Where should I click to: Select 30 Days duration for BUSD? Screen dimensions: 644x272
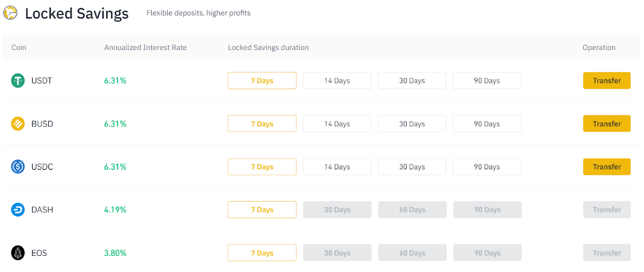point(412,124)
